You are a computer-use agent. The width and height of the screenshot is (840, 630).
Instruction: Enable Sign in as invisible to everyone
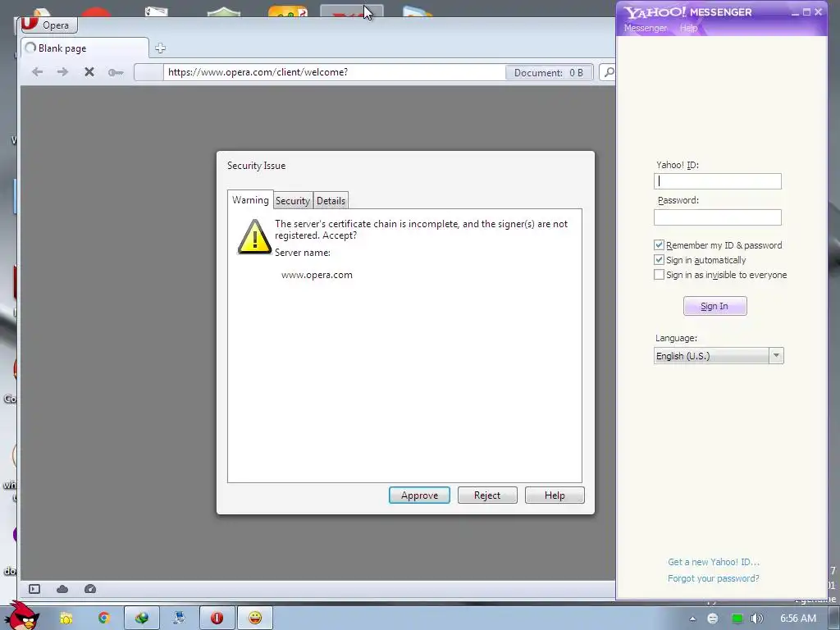[x=659, y=275]
